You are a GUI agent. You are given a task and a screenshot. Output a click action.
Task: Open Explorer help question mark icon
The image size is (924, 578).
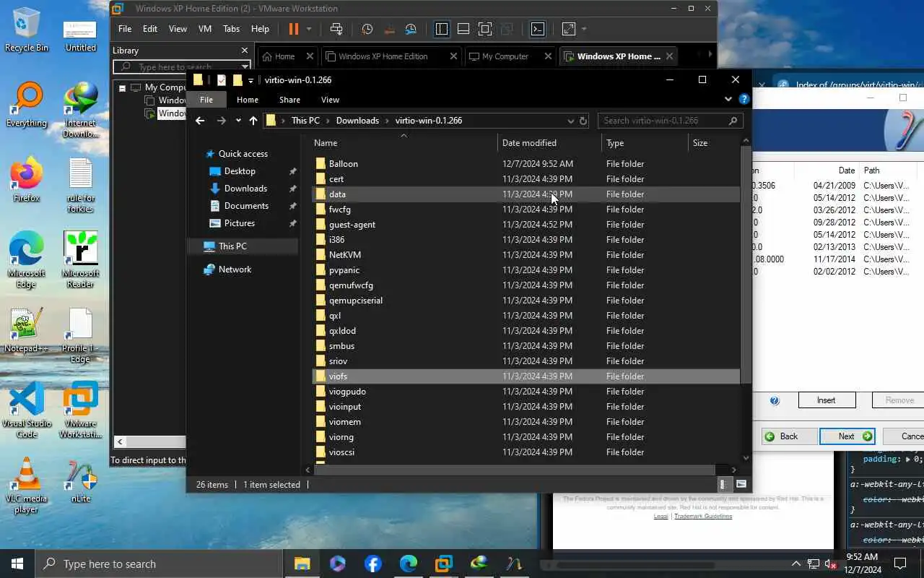pyautogui.click(x=744, y=99)
